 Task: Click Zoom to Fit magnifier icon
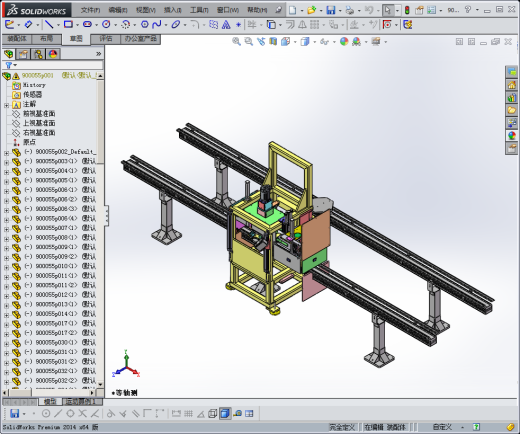[x=236, y=41]
